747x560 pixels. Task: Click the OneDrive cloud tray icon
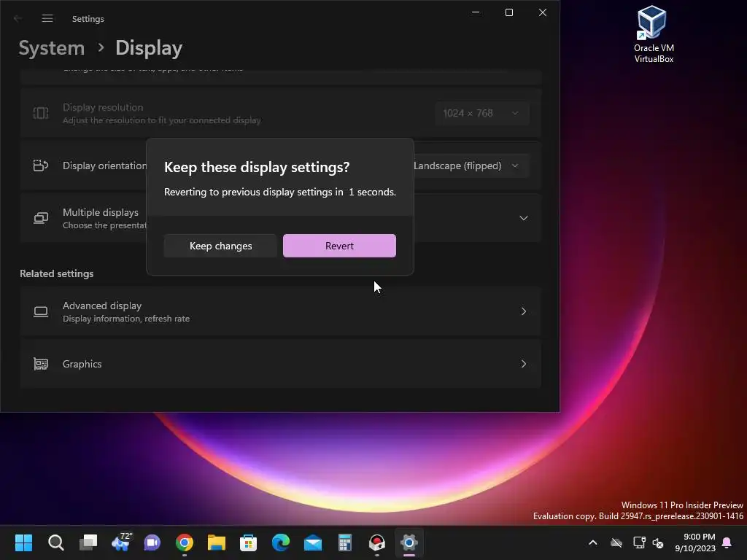point(616,542)
